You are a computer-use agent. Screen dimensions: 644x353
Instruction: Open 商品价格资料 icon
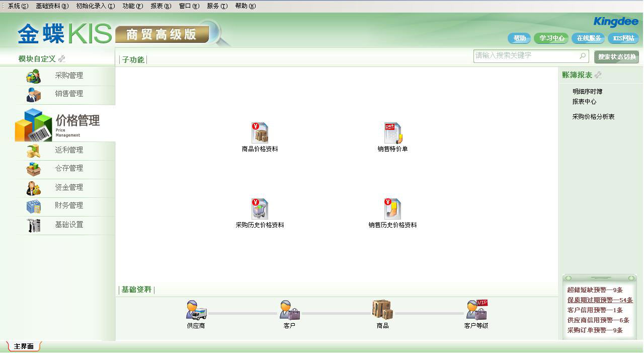click(x=260, y=133)
